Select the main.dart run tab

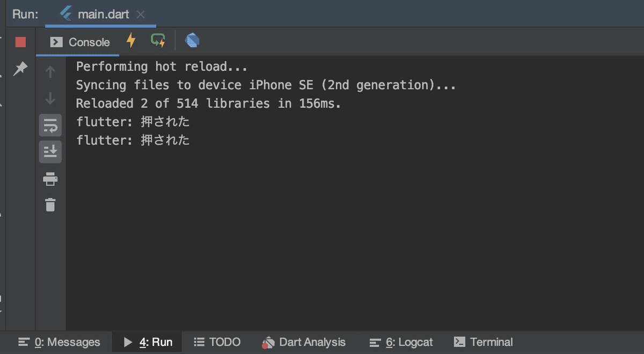coord(95,14)
